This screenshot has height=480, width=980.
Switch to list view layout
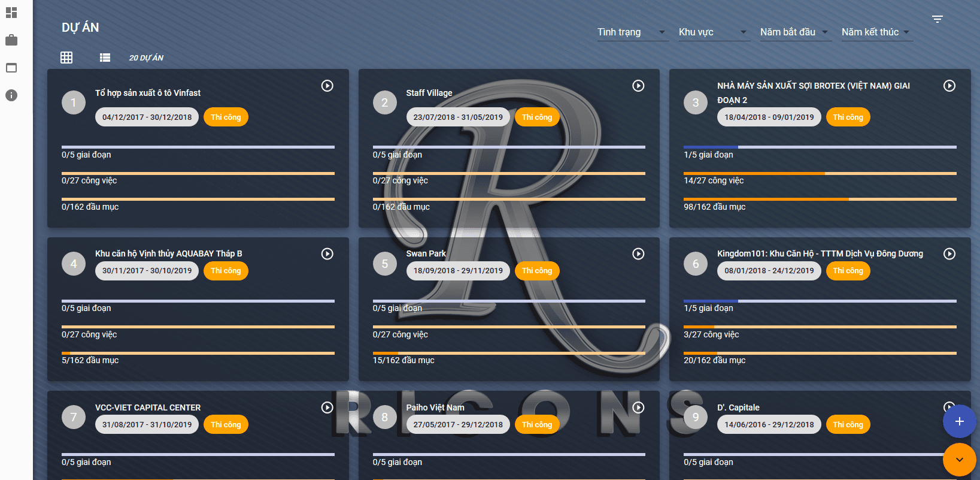[105, 58]
